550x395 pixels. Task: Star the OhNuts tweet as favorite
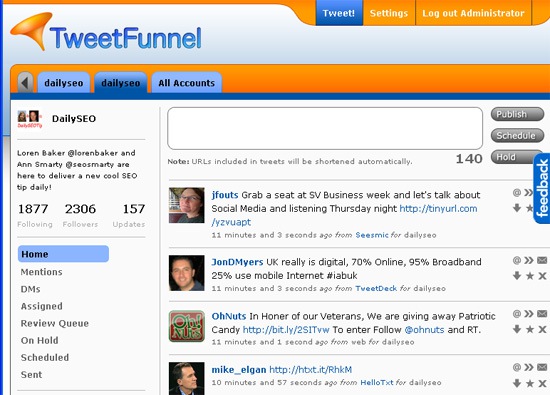[530, 329]
